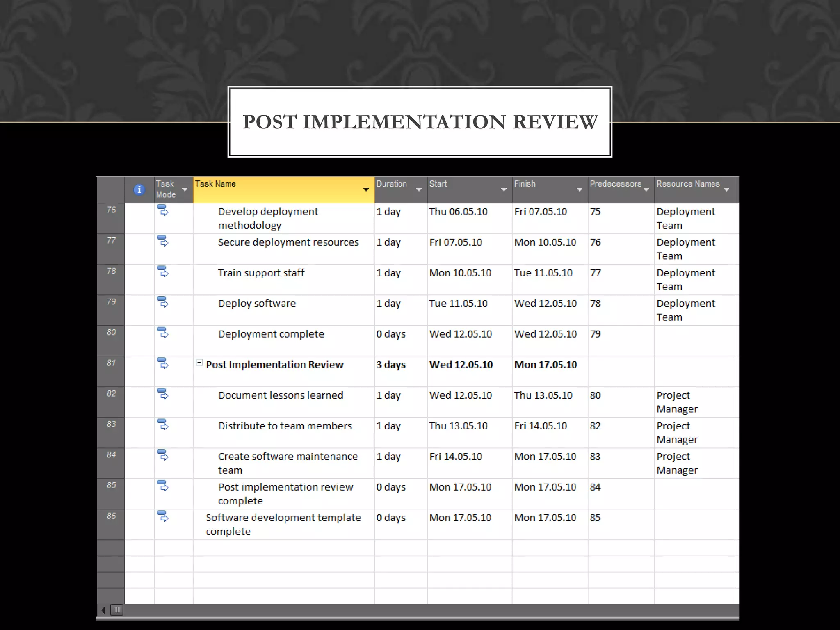Click task mode icon in row 78
The width and height of the screenshot is (840, 630).
click(x=163, y=272)
